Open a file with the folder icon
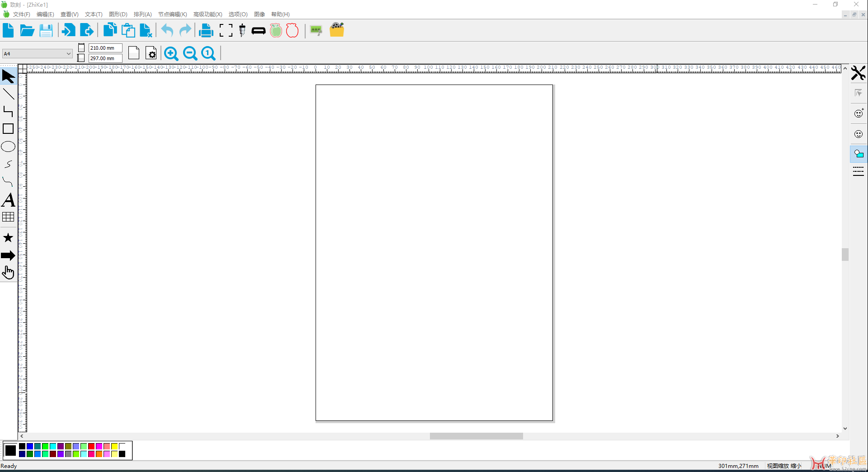The width and height of the screenshot is (868, 472). pyautogui.click(x=27, y=30)
